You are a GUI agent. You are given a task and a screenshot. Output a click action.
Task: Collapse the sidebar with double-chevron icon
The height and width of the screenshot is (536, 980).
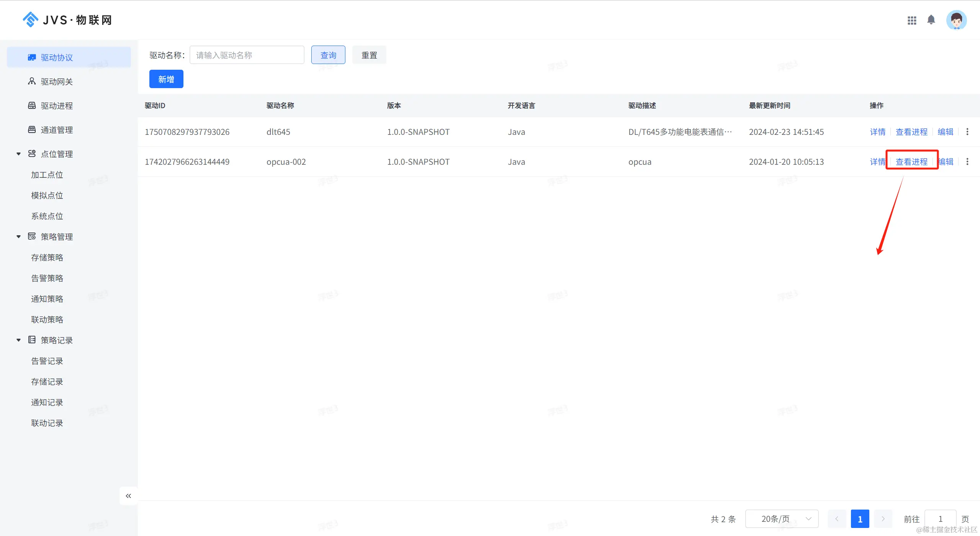click(x=128, y=496)
